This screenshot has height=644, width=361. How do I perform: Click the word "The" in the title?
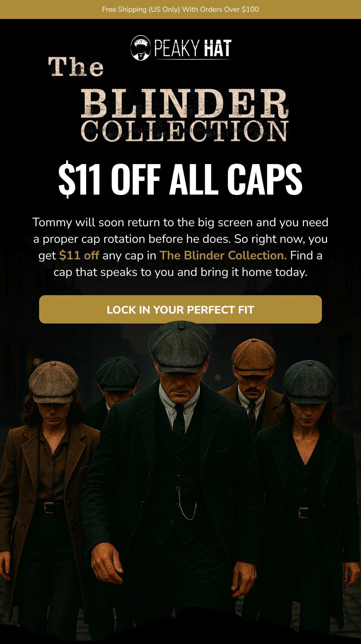click(76, 67)
